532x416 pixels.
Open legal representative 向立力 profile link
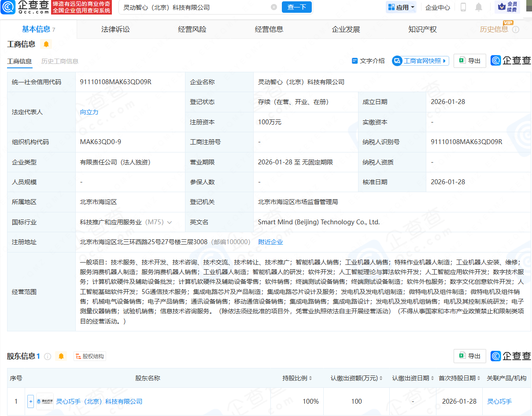(89, 112)
